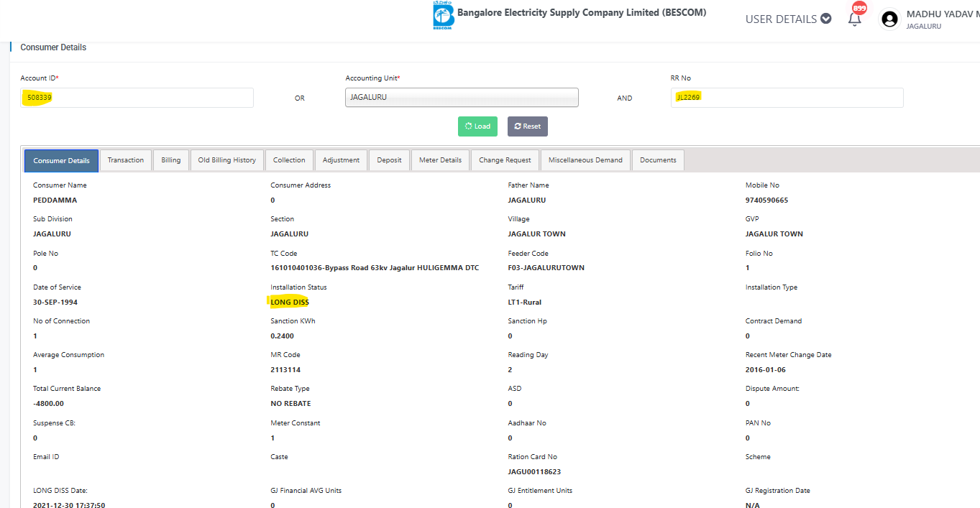
Task: Click the user avatar icon
Action: pos(889,19)
